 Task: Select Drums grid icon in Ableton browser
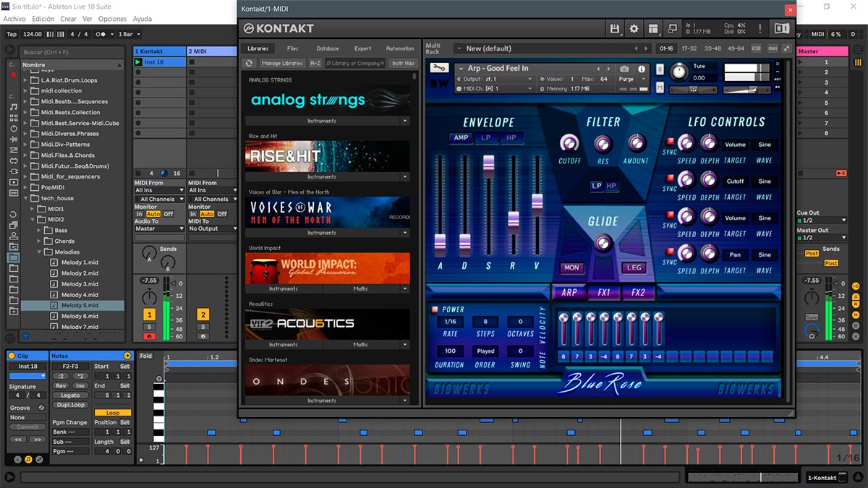[x=14, y=118]
